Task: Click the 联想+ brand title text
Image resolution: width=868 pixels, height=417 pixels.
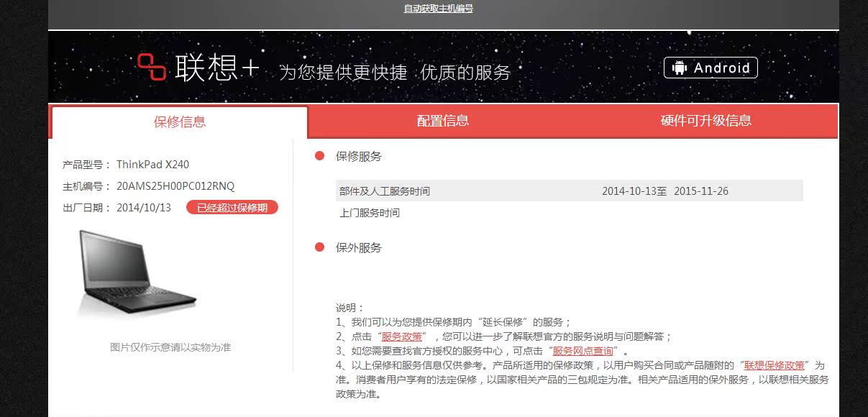Action: pos(216,68)
